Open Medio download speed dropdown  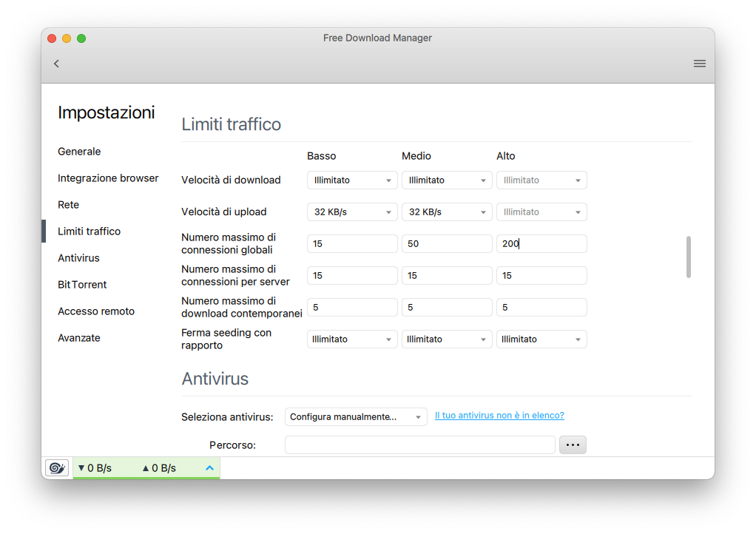(447, 180)
